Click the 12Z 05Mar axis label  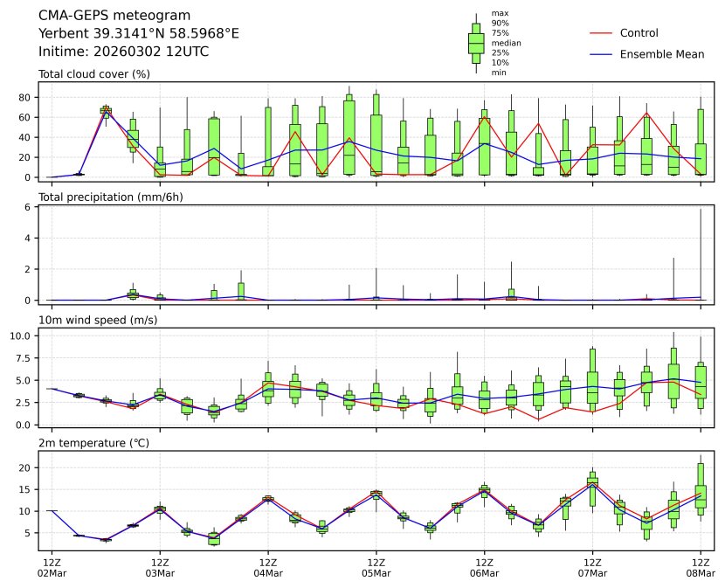click(x=376, y=567)
